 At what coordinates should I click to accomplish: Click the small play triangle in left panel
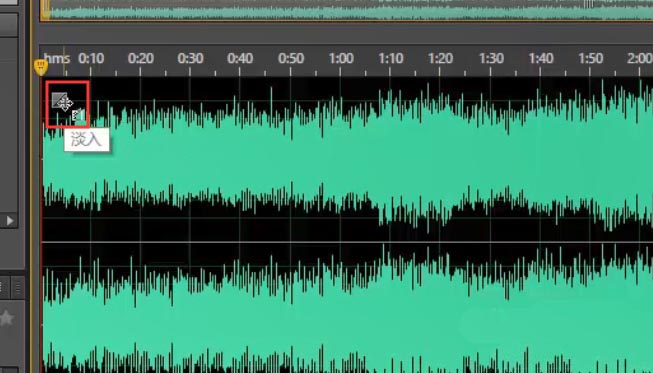click(x=10, y=220)
